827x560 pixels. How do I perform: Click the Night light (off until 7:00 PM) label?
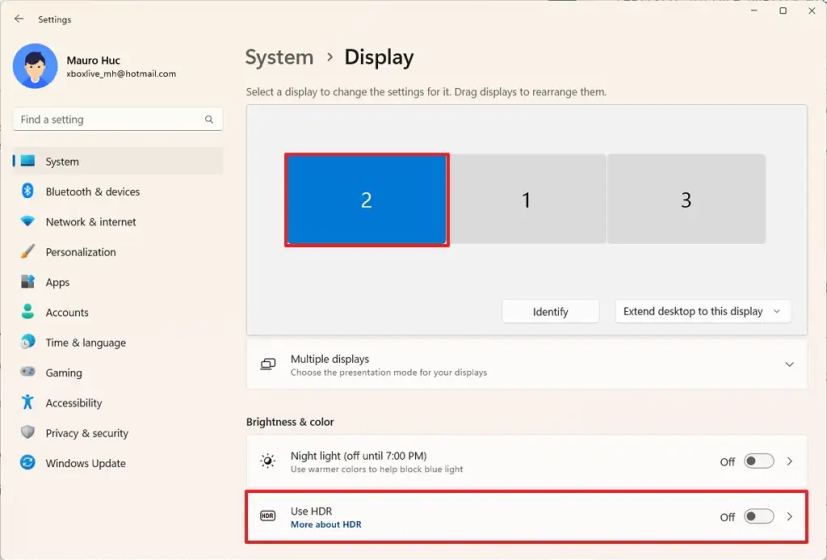(359, 456)
